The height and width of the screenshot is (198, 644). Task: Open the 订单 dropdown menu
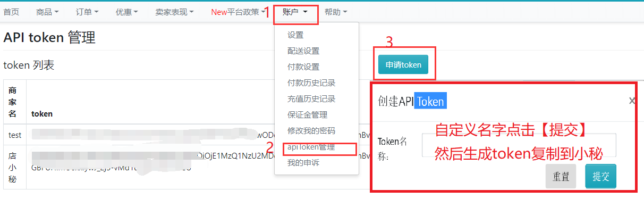pyautogui.click(x=87, y=12)
